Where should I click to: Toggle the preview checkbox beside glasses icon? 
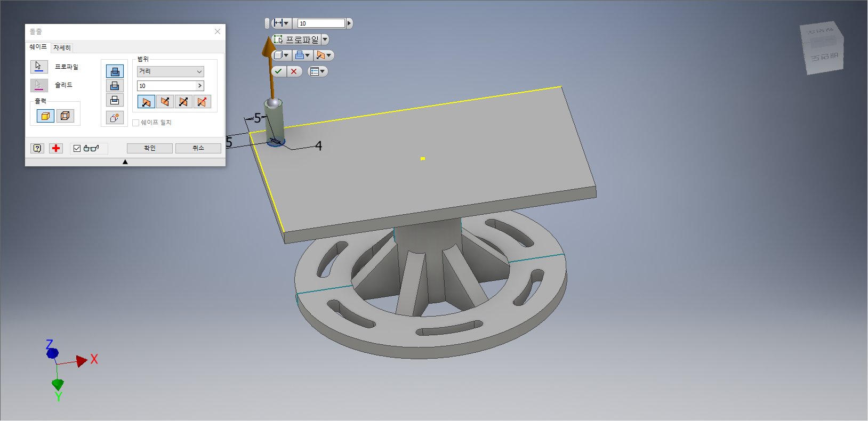pos(77,149)
